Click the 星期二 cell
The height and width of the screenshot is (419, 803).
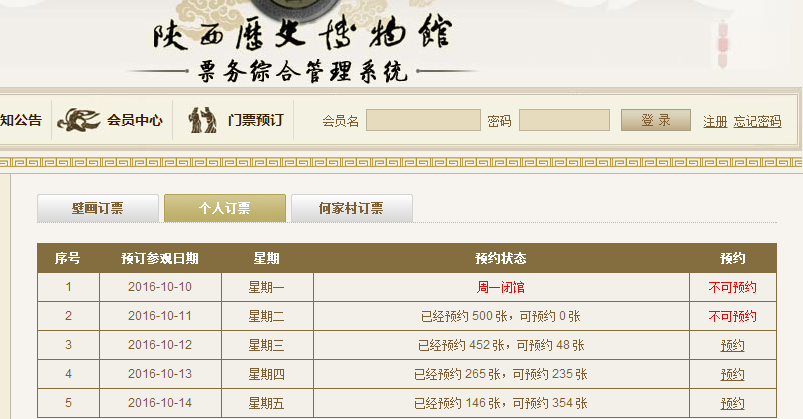[266, 317]
